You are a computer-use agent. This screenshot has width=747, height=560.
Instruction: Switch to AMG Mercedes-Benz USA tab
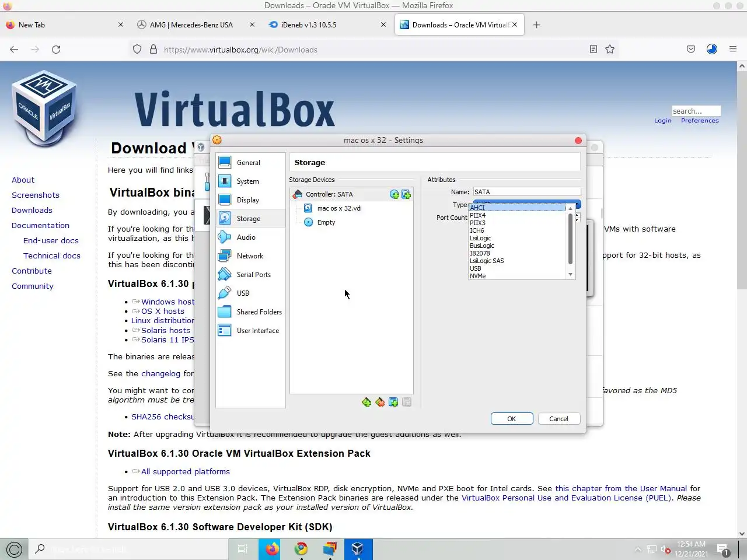tap(196, 25)
